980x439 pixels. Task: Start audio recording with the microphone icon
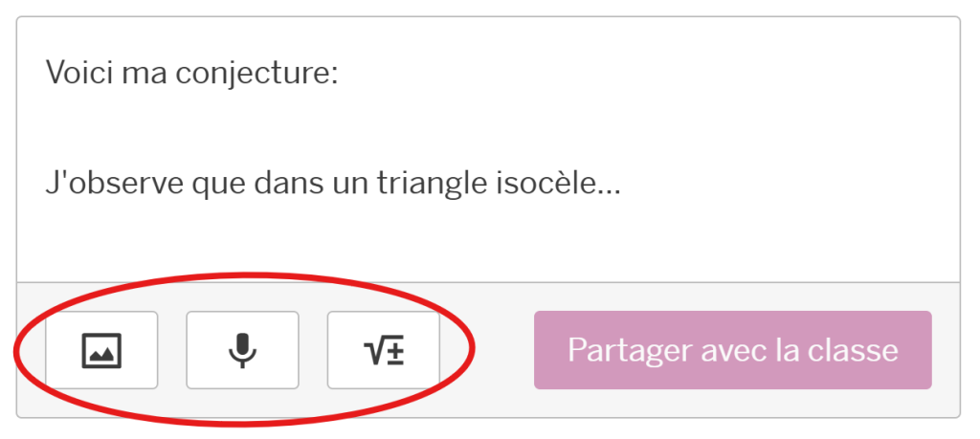(x=242, y=350)
